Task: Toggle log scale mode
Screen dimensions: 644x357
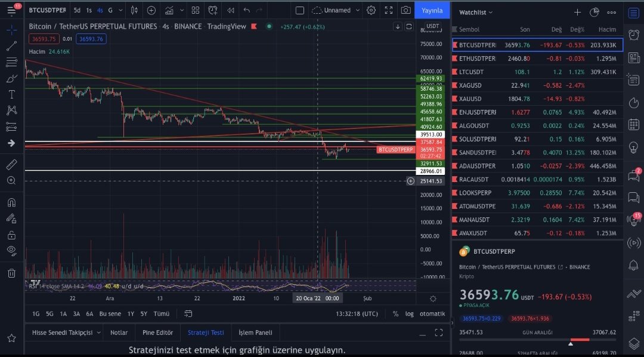Action: coord(410,314)
